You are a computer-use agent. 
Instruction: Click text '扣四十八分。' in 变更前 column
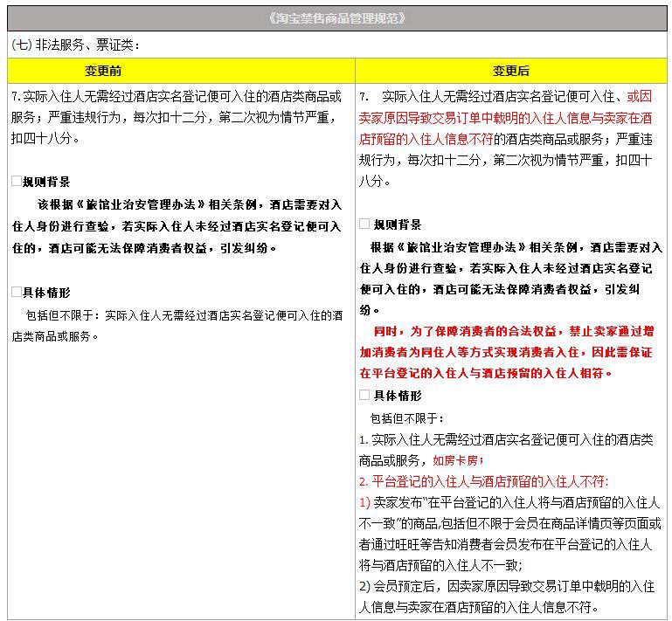tap(45, 138)
